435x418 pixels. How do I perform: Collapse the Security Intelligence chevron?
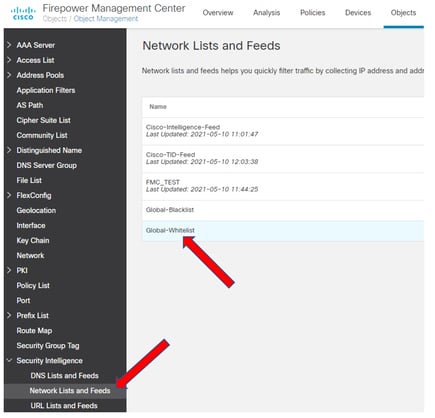[x=9, y=360]
